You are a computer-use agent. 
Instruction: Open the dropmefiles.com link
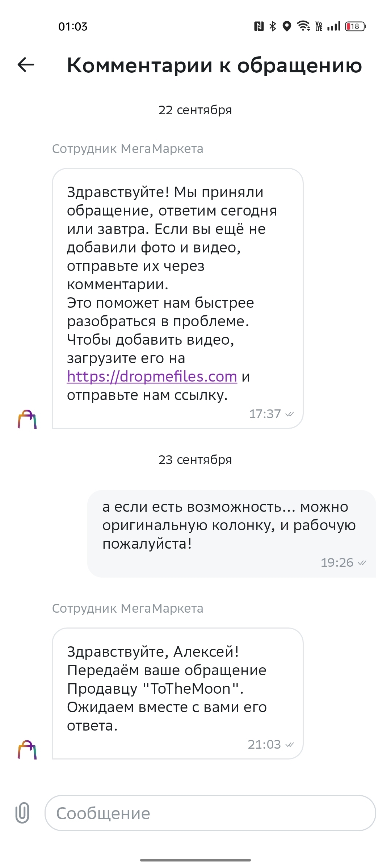click(x=152, y=377)
